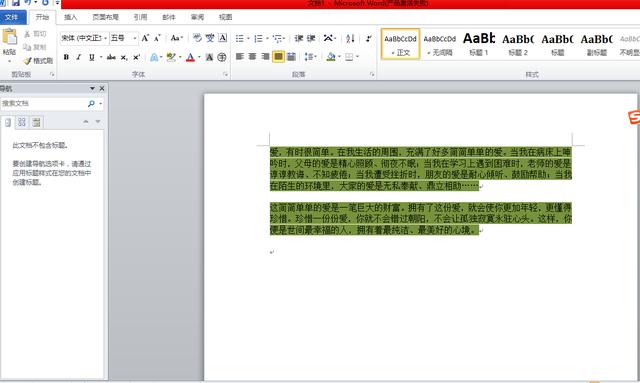Click the sort A-Z icon

pos(350,38)
